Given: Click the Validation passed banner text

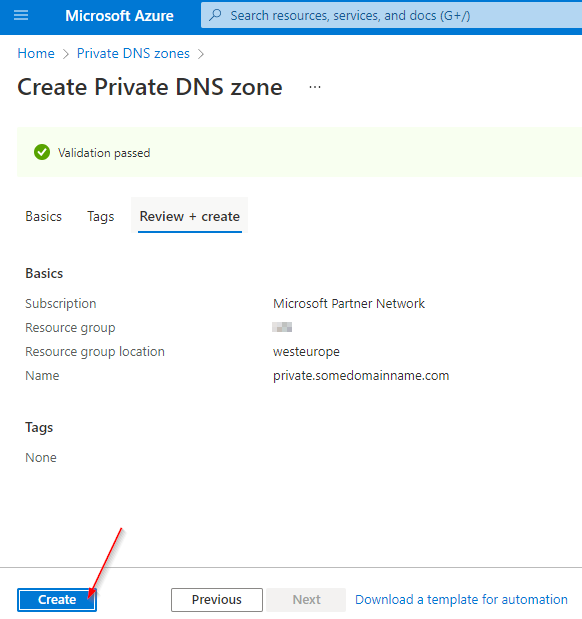Looking at the screenshot, I should [104, 153].
